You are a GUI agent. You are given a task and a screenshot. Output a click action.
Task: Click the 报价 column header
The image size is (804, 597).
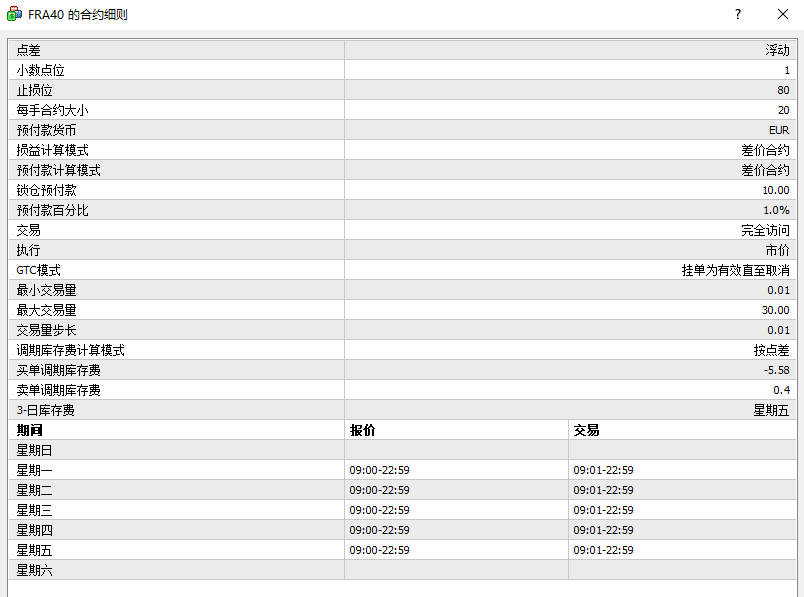point(362,430)
